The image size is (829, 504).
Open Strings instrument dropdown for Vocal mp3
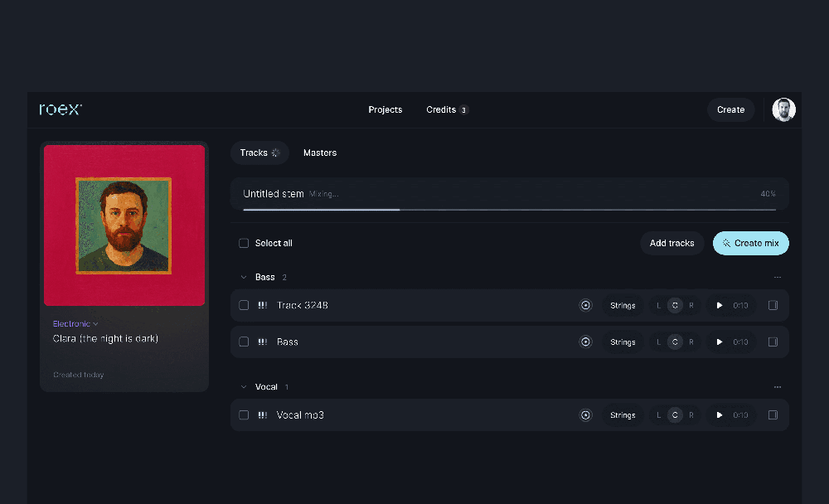pos(623,415)
